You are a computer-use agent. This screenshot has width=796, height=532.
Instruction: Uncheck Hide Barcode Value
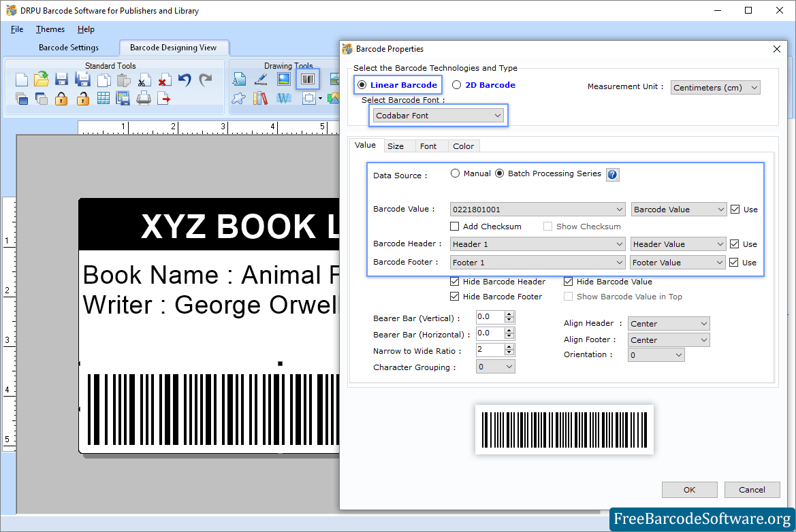click(x=568, y=282)
